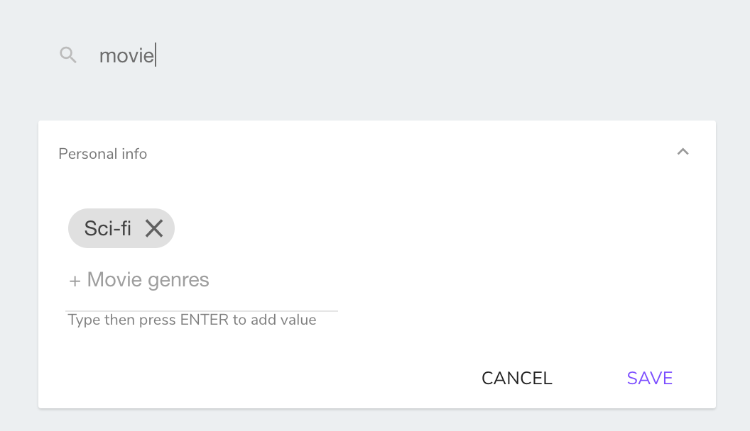Save the personal info changes
The height and width of the screenshot is (431, 750).
(x=650, y=378)
